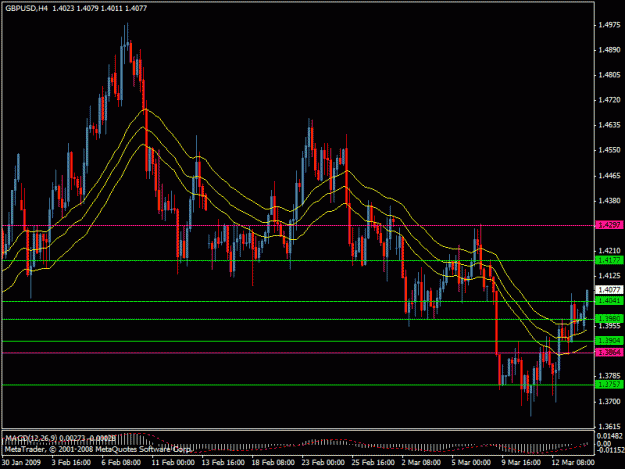Click the 1.4210 price scale value

[x=609, y=251]
